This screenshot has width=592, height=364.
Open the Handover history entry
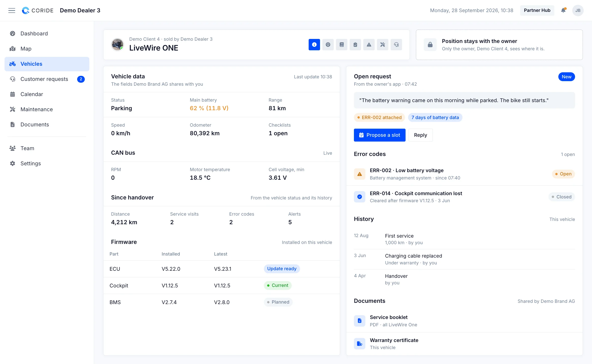464,279
